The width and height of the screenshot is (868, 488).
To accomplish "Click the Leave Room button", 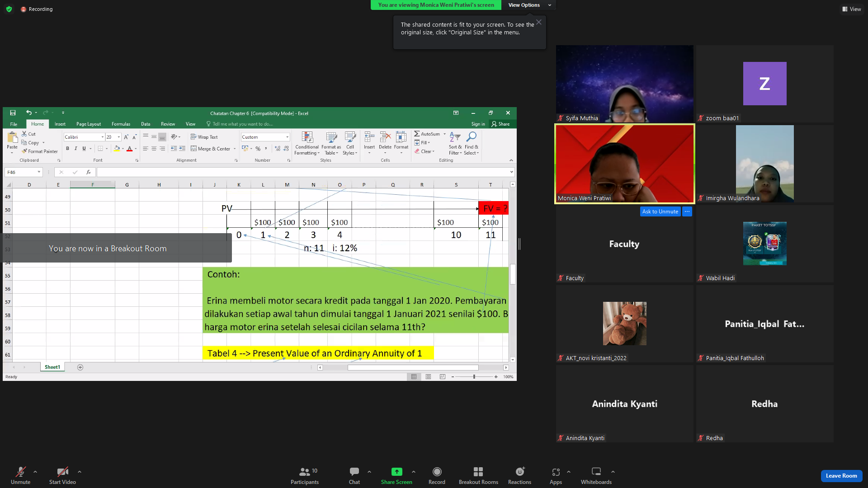I will pos(841,476).
